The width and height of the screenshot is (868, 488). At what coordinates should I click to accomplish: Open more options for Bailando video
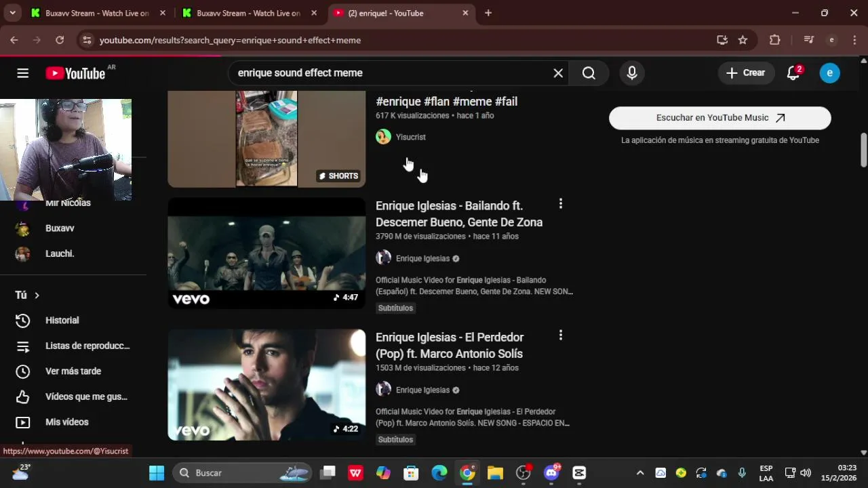click(560, 203)
